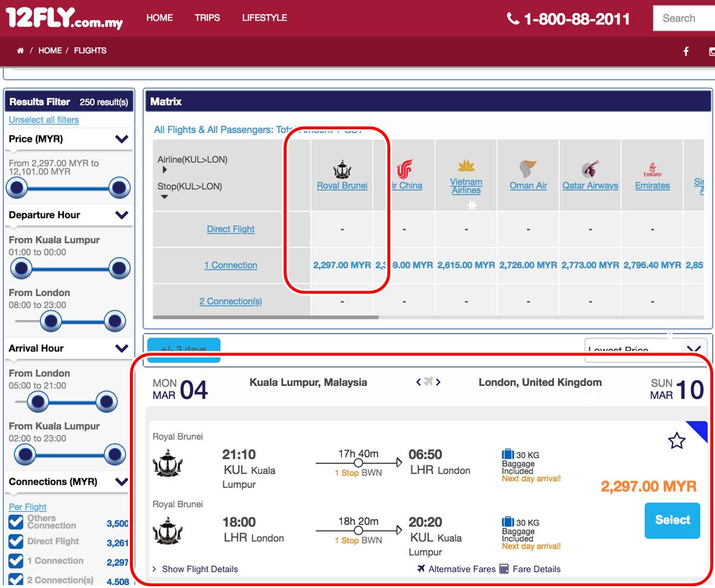Click the Price slider maximum handle

point(119,188)
